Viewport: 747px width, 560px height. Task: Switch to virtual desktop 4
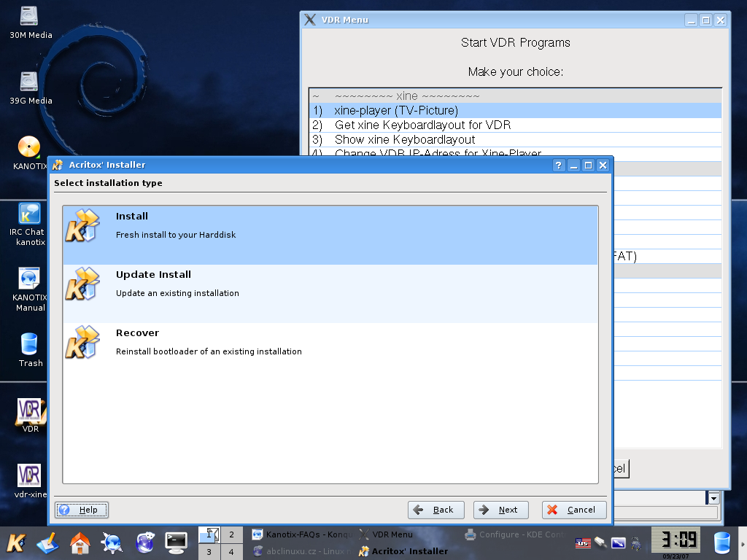[x=231, y=552]
